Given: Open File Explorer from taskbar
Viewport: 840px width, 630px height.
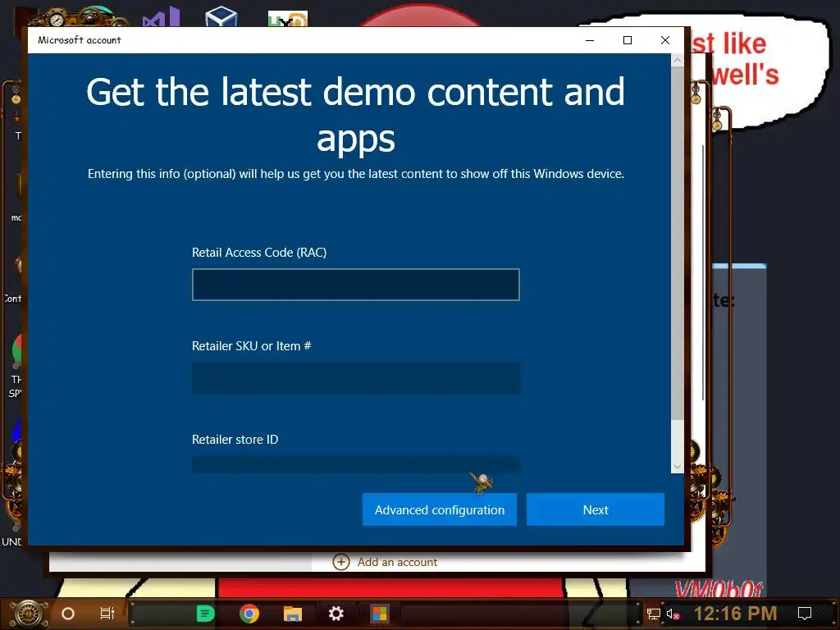Looking at the screenshot, I should pos(293,614).
